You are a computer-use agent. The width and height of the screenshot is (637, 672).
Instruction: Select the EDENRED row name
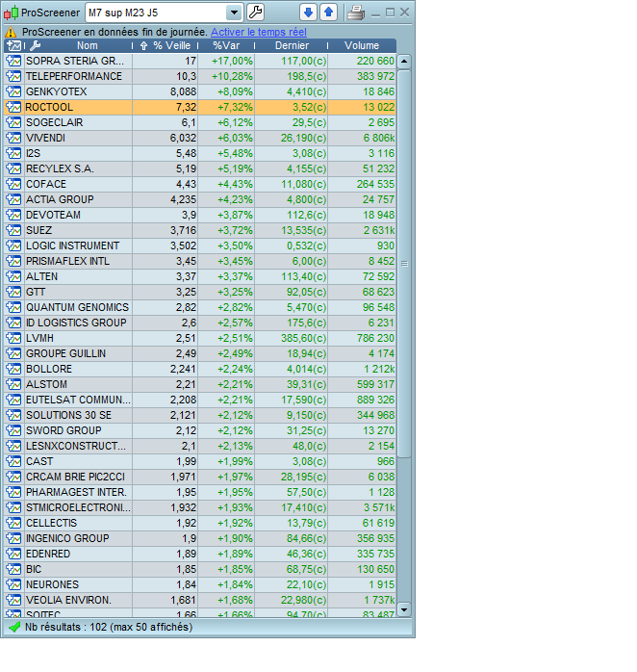click(x=48, y=555)
